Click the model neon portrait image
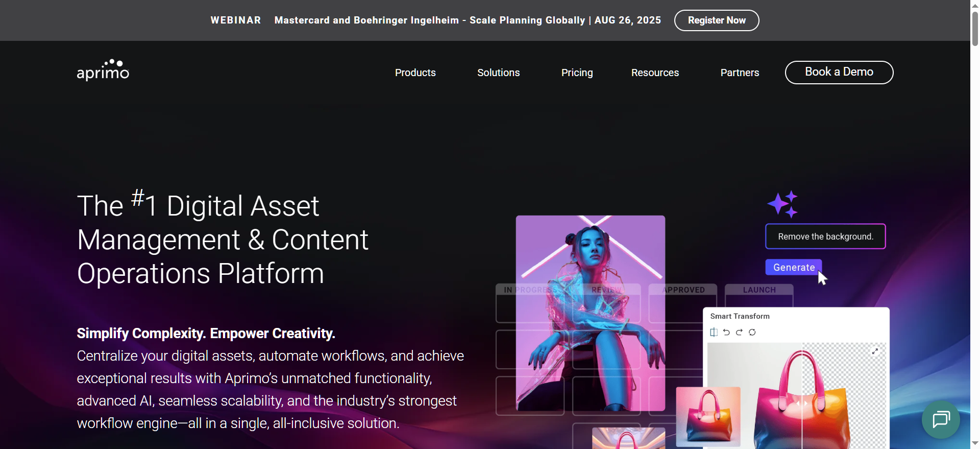This screenshot has width=980, height=449. [x=591, y=313]
